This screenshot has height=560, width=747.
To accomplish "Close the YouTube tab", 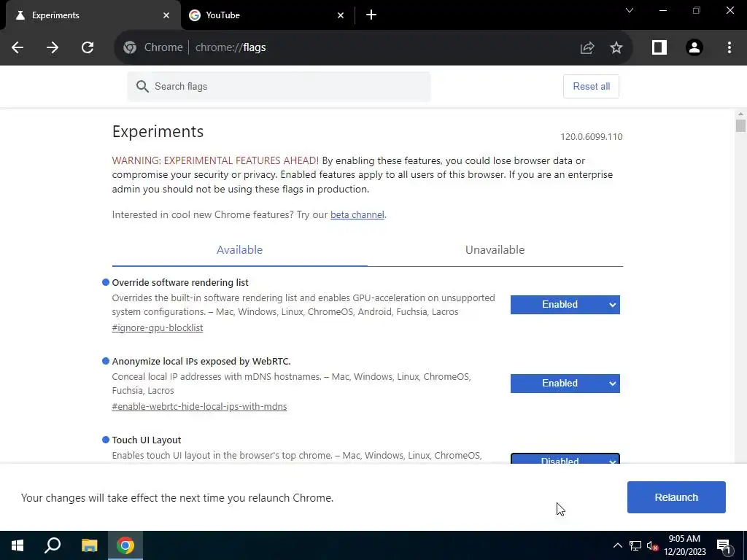I will pos(340,15).
